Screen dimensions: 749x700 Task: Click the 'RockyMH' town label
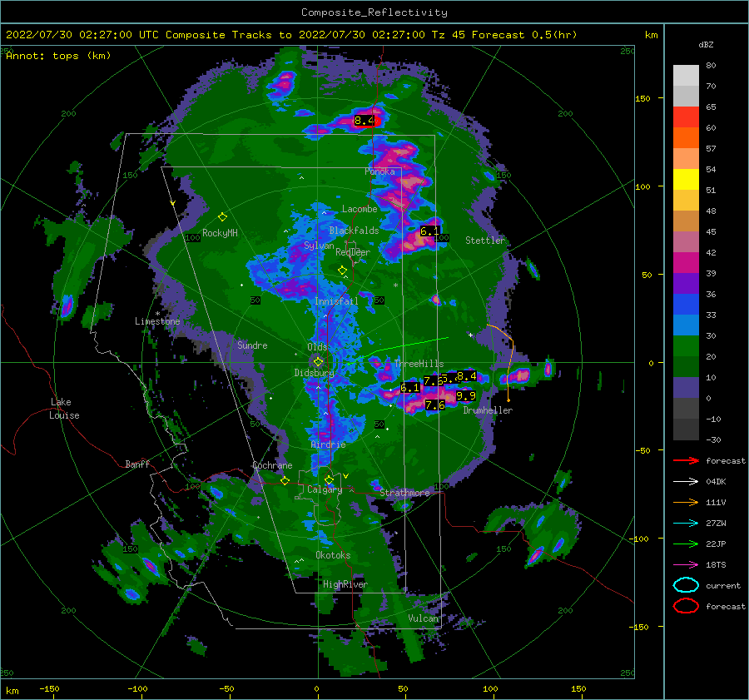pos(220,233)
